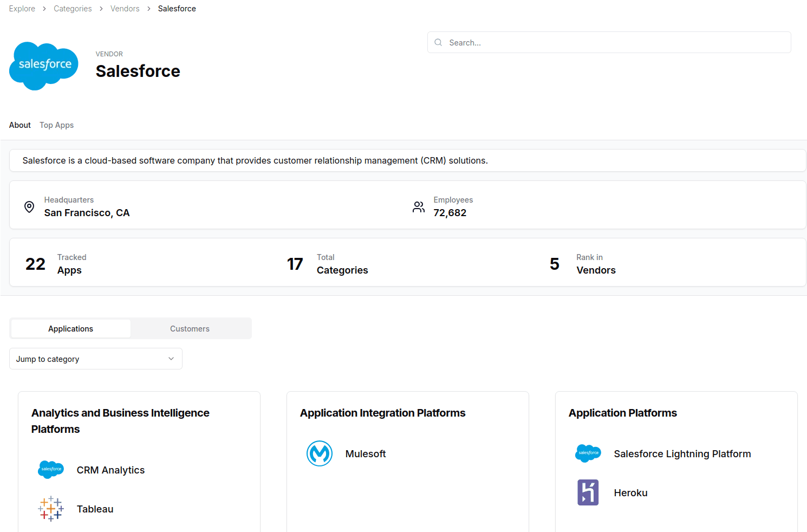Open the Mulesoft link
The height and width of the screenshot is (532, 807).
tap(366, 454)
